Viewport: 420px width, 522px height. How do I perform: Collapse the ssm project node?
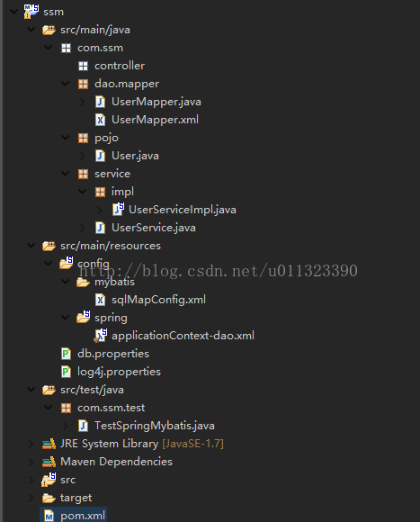tap(14, 12)
